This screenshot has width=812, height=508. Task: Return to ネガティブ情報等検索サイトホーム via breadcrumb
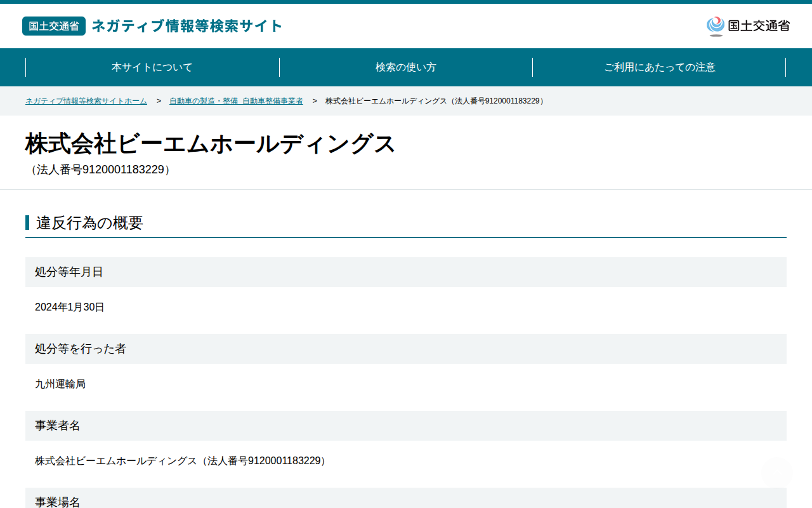point(86,101)
